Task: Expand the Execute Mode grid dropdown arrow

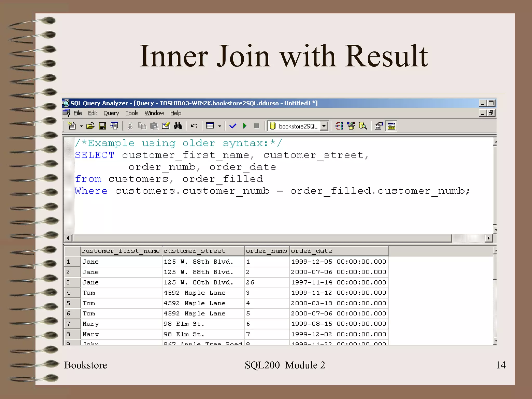Action: pyautogui.click(x=220, y=126)
